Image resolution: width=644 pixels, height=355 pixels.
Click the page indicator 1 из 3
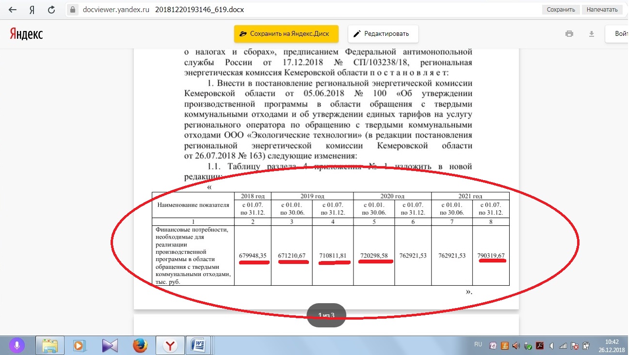(326, 315)
